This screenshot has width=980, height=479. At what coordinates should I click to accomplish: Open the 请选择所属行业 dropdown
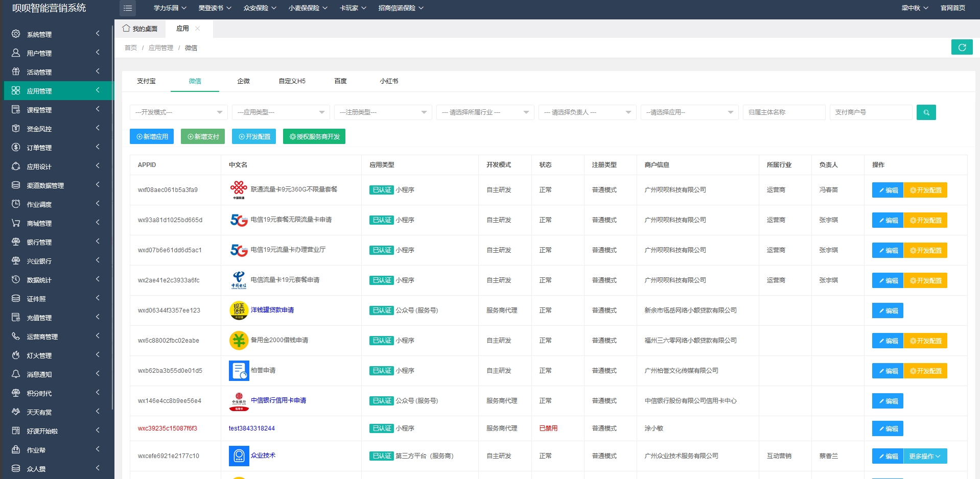click(485, 112)
